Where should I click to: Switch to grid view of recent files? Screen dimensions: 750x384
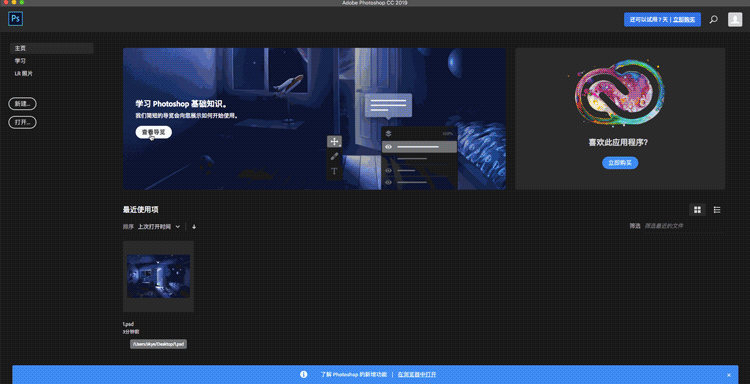(697, 209)
